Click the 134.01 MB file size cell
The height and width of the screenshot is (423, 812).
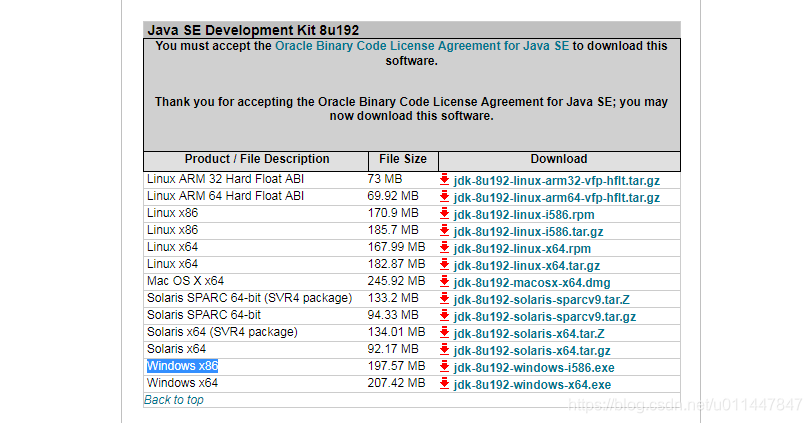coord(396,332)
